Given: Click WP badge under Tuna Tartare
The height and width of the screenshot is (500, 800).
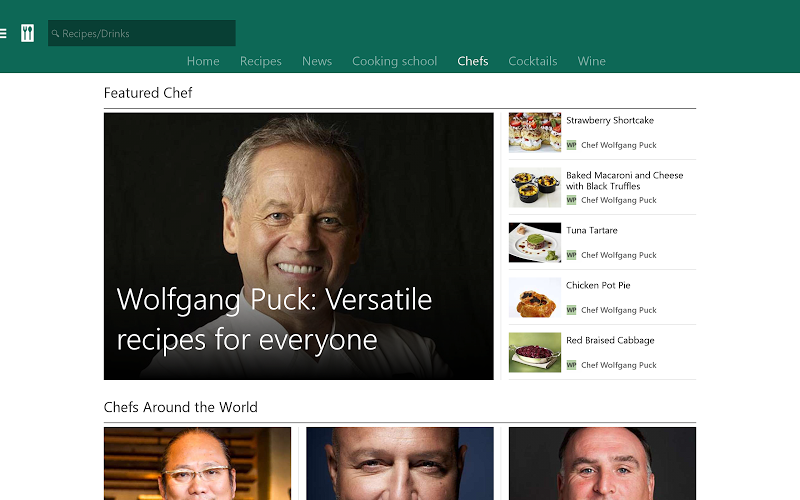Looking at the screenshot, I should point(572,255).
